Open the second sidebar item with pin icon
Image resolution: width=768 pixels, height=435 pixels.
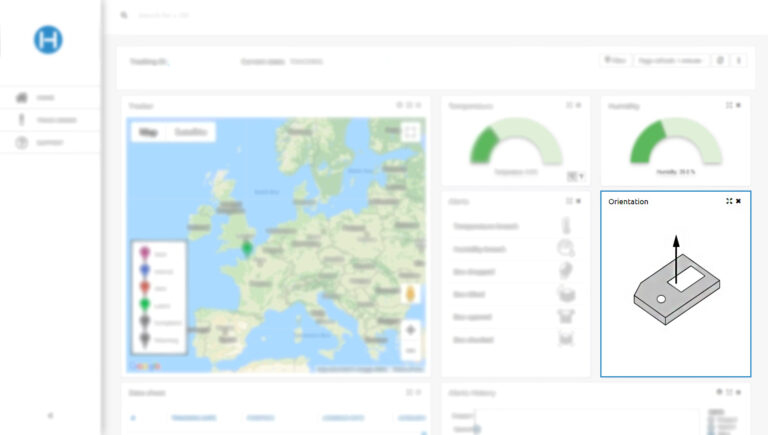[x=50, y=120]
